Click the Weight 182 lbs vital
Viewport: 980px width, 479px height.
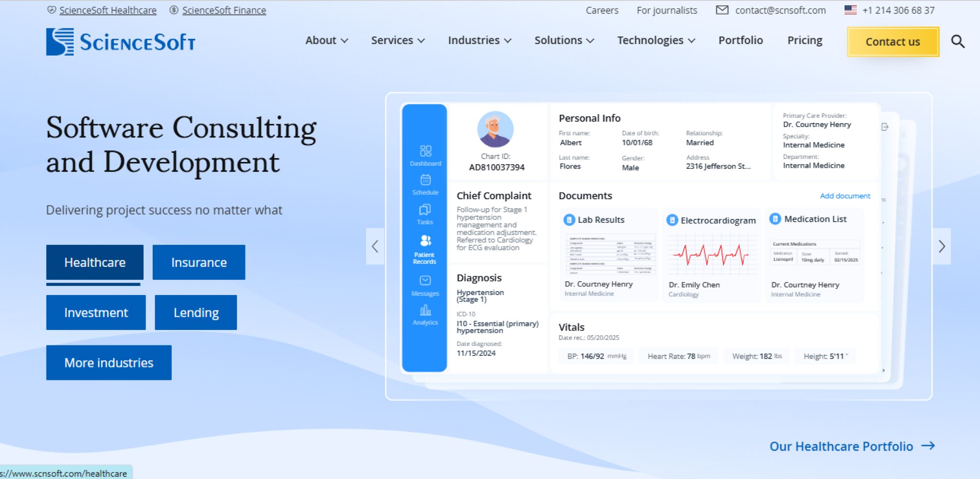pyautogui.click(x=757, y=356)
